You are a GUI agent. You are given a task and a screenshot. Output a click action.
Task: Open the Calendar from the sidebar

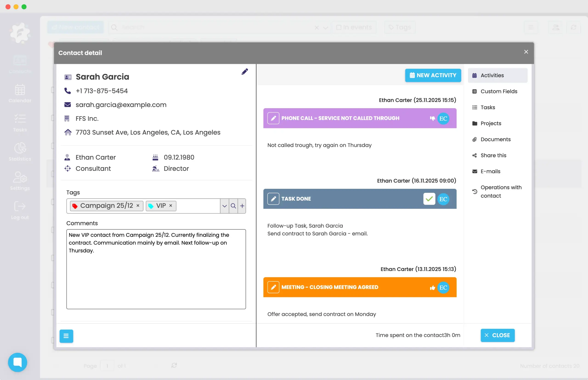point(20,94)
